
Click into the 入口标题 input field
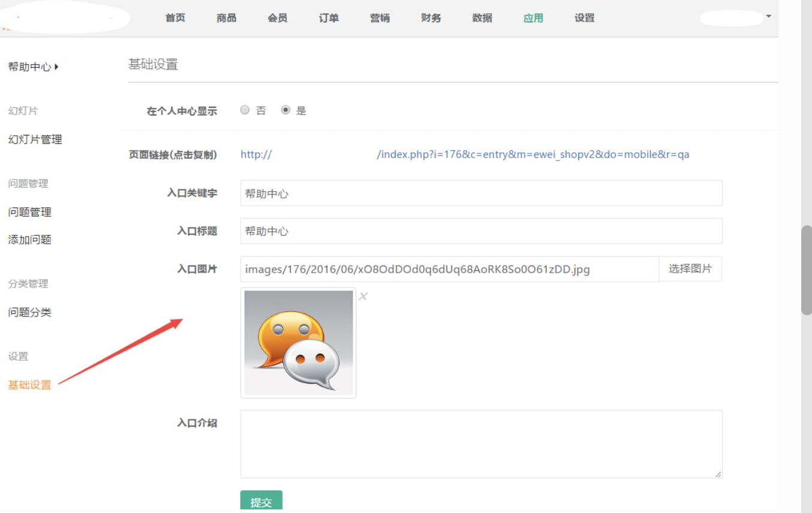pos(481,231)
